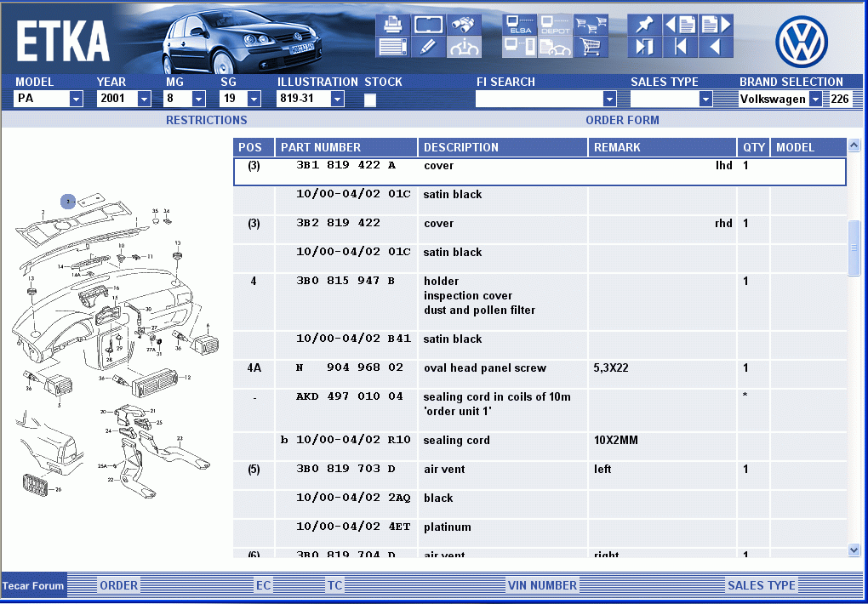The image size is (868, 604).
Task: Open the RESTRICTIONS tab
Action: pyautogui.click(x=207, y=120)
